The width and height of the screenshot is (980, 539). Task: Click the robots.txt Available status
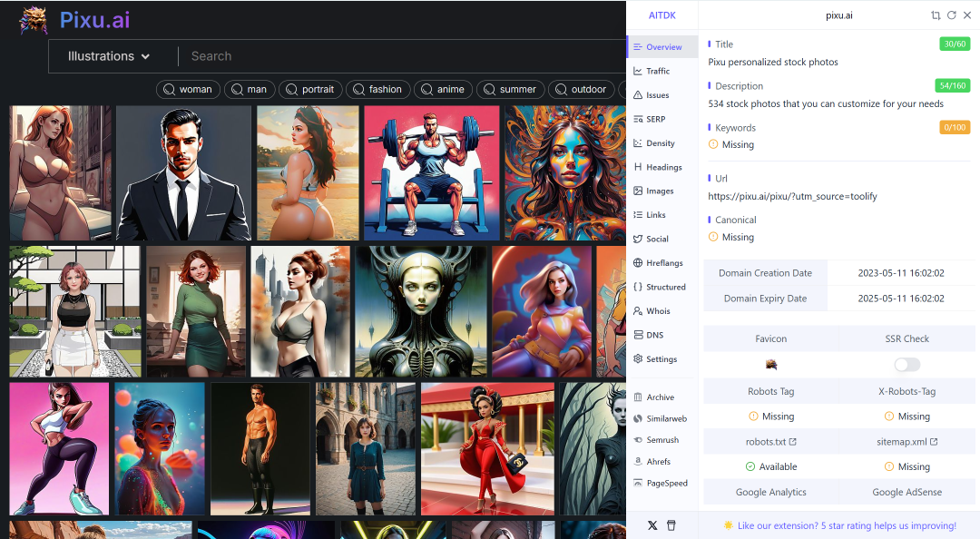pyautogui.click(x=771, y=466)
